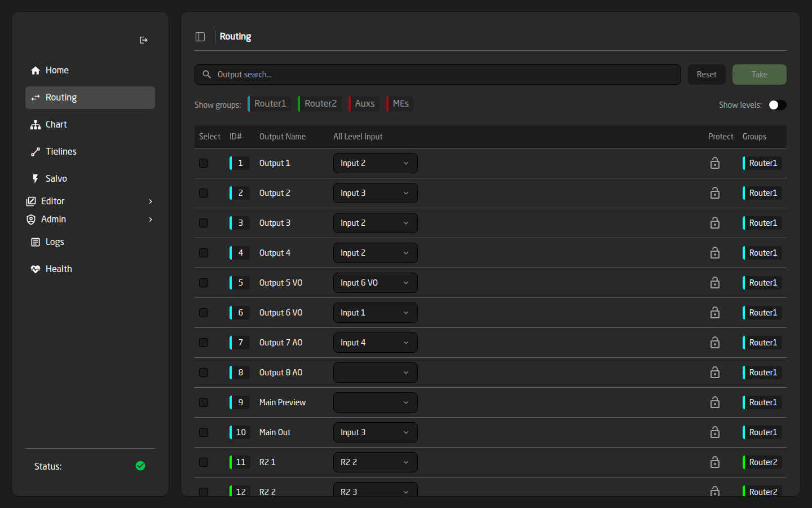Image resolution: width=812 pixels, height=508 pixels.
Task: Click the ID badge 10
Action: tap(240, 432)
